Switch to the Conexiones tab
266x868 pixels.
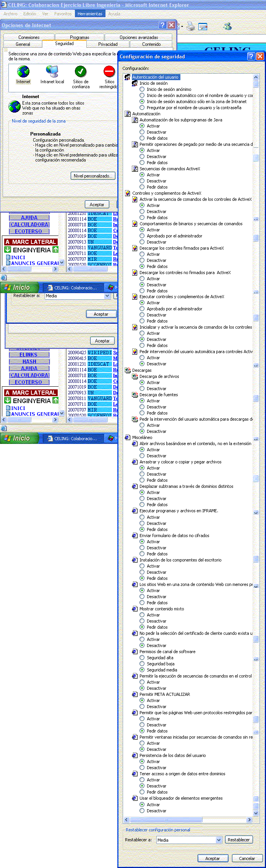click(x=29, y=37)
